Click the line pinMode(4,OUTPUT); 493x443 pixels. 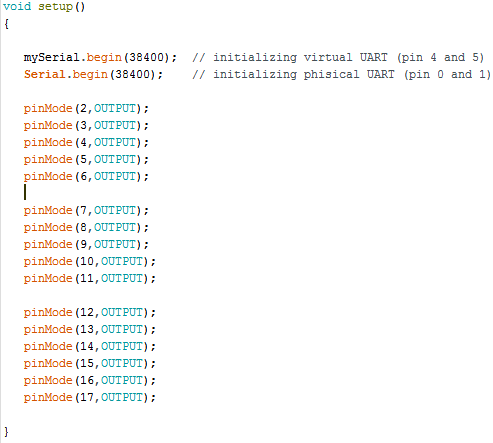coord(86,142)
